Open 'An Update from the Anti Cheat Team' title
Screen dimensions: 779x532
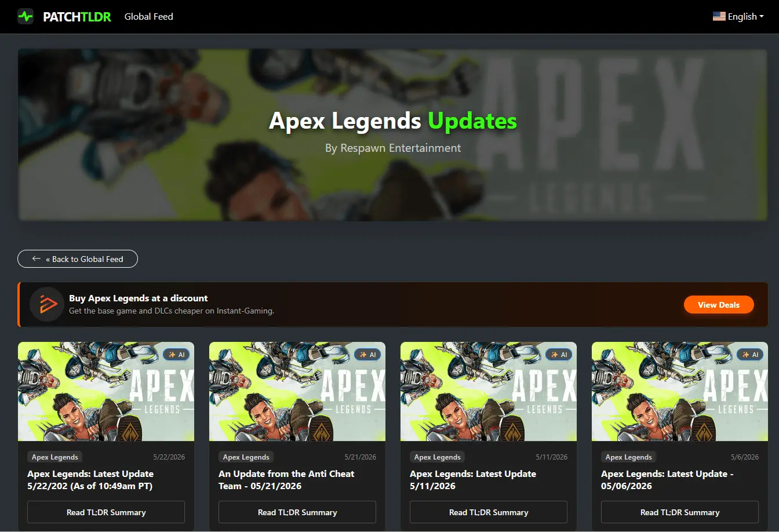(x=286, y=480)
